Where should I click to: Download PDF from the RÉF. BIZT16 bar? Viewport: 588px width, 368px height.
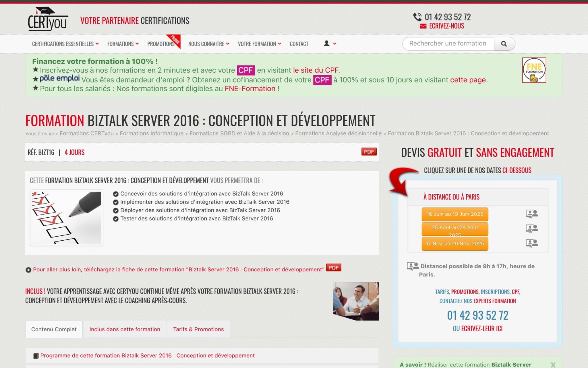(x=369, y=152)
